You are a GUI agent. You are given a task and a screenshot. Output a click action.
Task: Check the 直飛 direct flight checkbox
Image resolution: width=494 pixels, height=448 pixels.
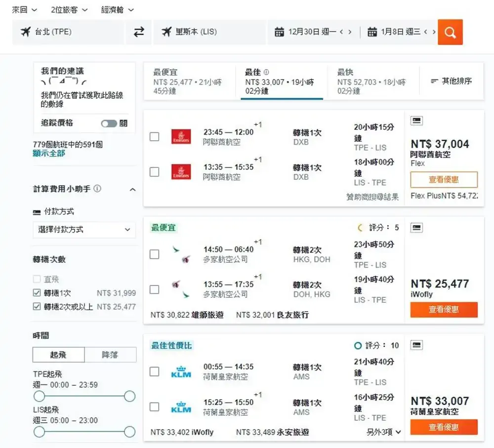click(37, 279)
